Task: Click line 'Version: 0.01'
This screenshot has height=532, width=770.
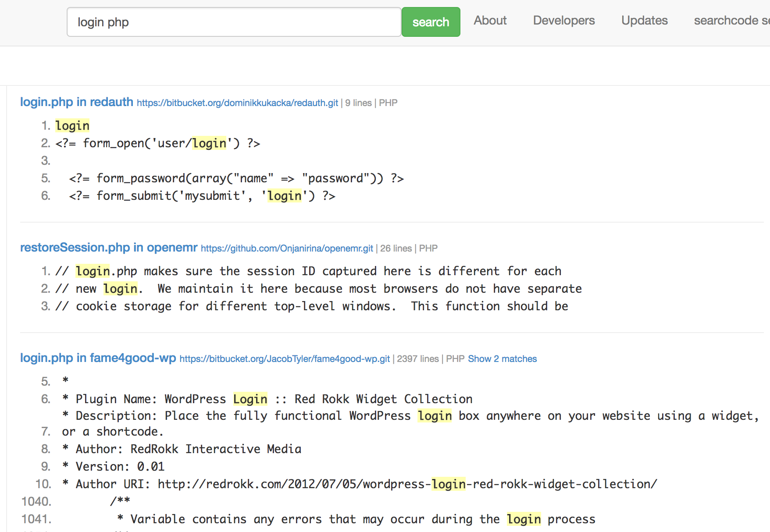Action: click(113, 467)
